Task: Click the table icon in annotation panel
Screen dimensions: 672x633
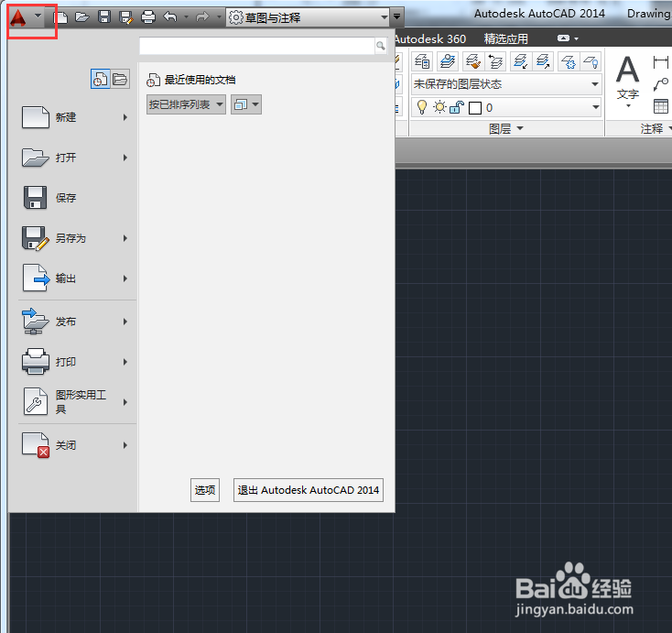Action: point(661,106)
